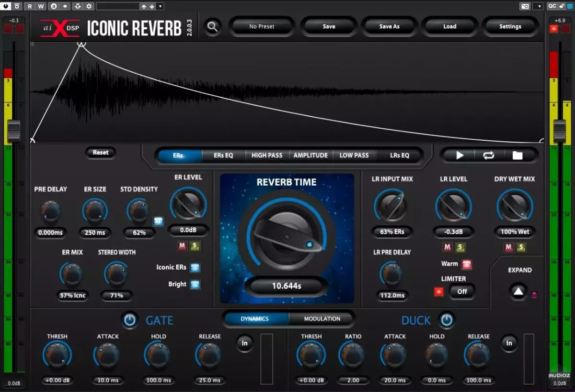Mute ER LEVEL with its M button
575x392 pixels.
pyautogui.click(x=182, y=246)
